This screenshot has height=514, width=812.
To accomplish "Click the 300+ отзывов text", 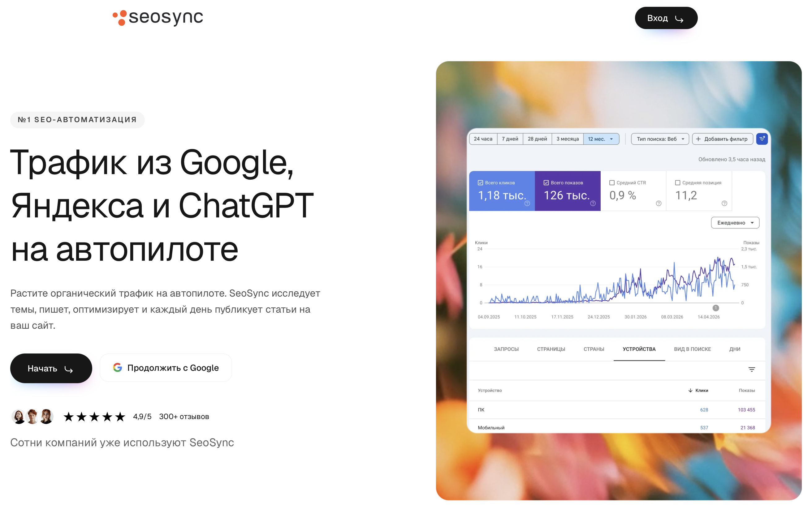I will (x=184, y=417).
